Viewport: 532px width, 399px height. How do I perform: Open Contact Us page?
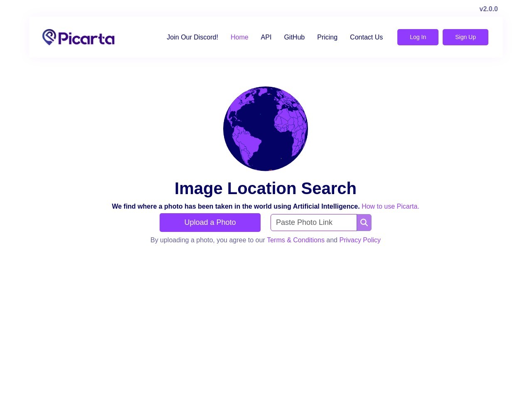pos(366,37)
